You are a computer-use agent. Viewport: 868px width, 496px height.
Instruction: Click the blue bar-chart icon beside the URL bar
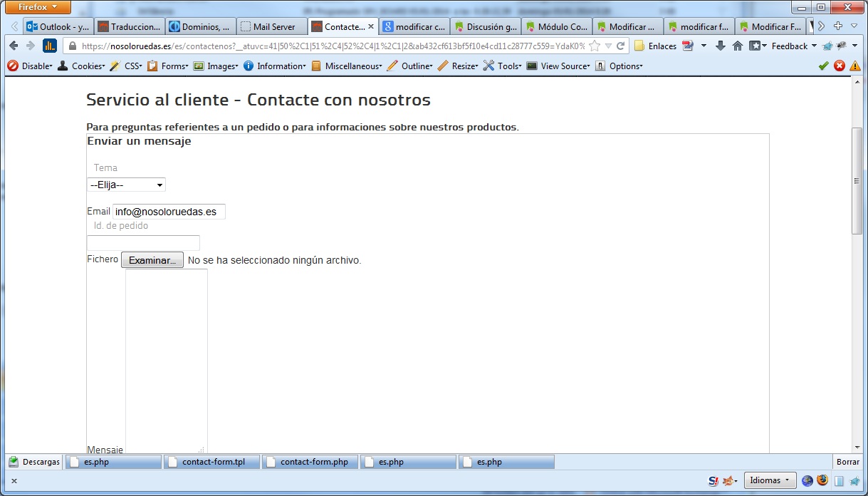pos(50,46)
